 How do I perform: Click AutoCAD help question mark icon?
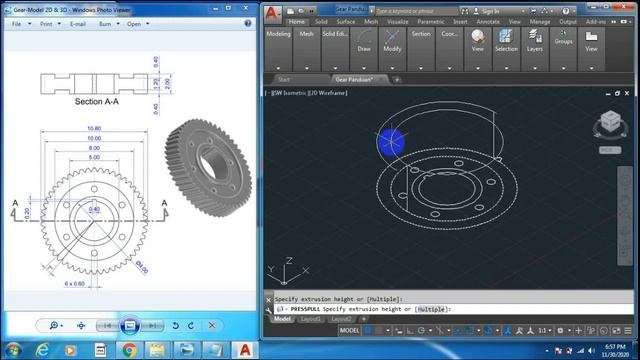(565, 11)
